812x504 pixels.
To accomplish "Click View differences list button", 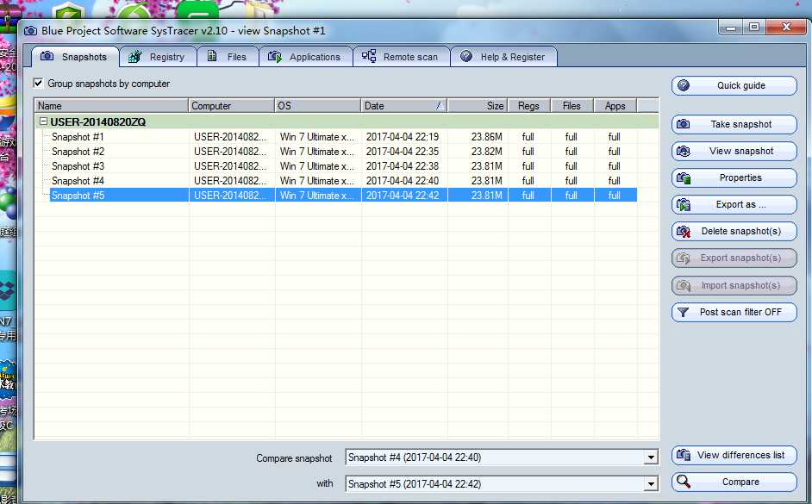I will point(734,455).
